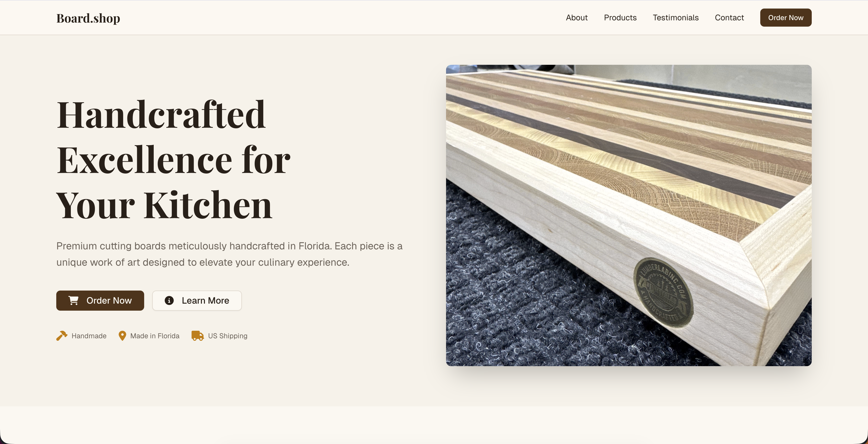
Task: Click the info circle icon
Action: [x=169, y=300]
